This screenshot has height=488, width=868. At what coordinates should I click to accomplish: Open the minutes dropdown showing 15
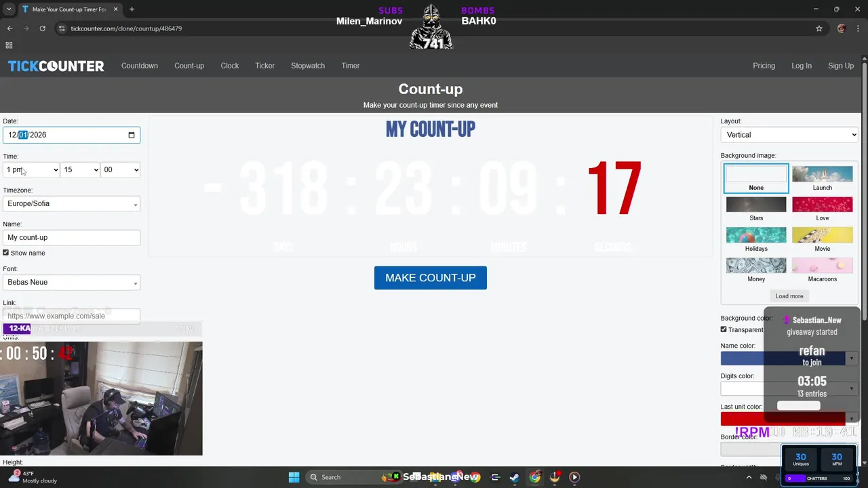(x=80, y=169)
